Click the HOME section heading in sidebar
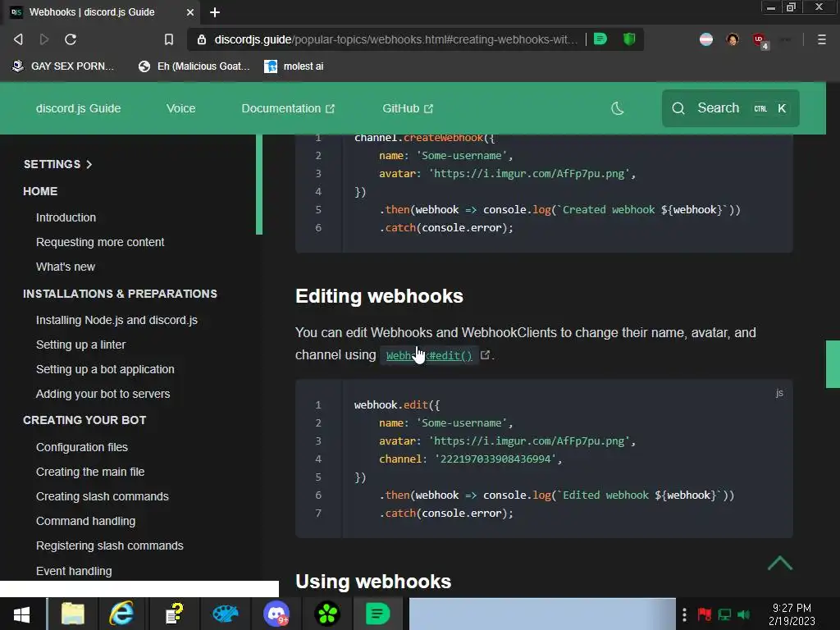This screenshot has height=630, width=840. [40, 191]
